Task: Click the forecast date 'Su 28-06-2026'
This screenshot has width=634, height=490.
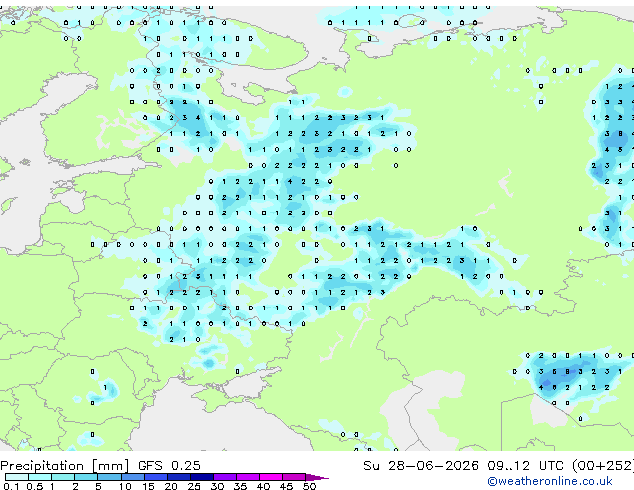Action: 421,466
